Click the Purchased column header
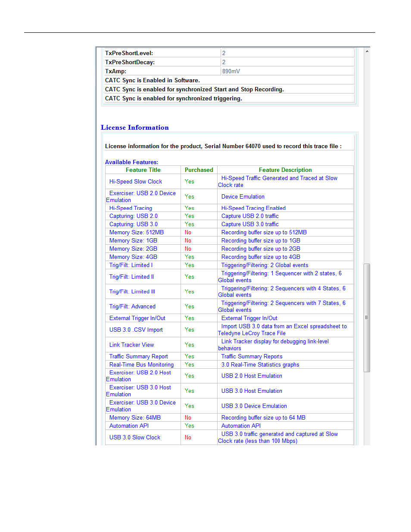This screenshot has width=411, height=532. (199, 170)
